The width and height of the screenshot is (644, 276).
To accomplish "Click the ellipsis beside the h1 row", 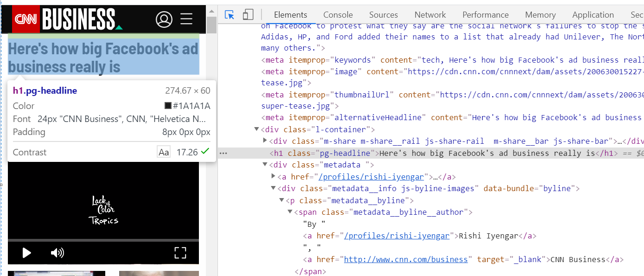I will click(x=223, y=153).
